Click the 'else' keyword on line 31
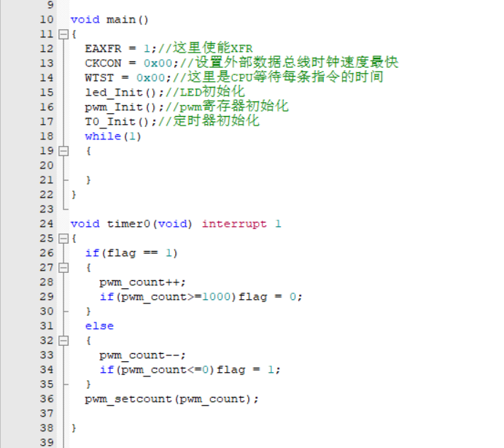 pos(99,326)
